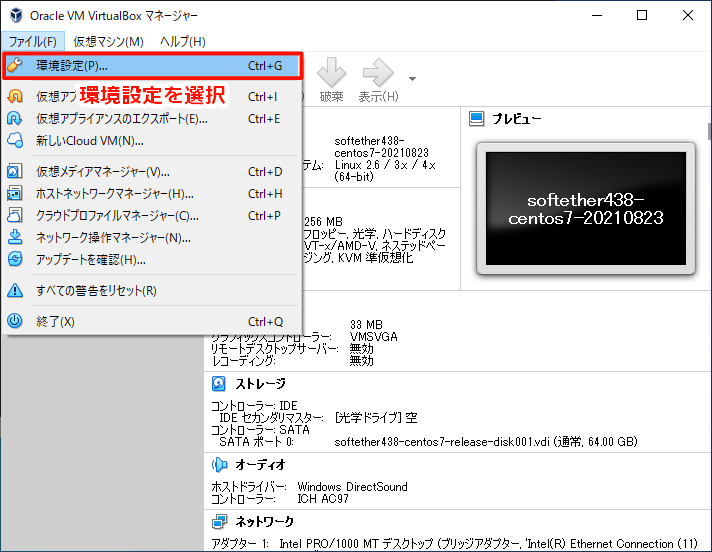Click the オーディオ speaker icon

click(x=219, y=464)
